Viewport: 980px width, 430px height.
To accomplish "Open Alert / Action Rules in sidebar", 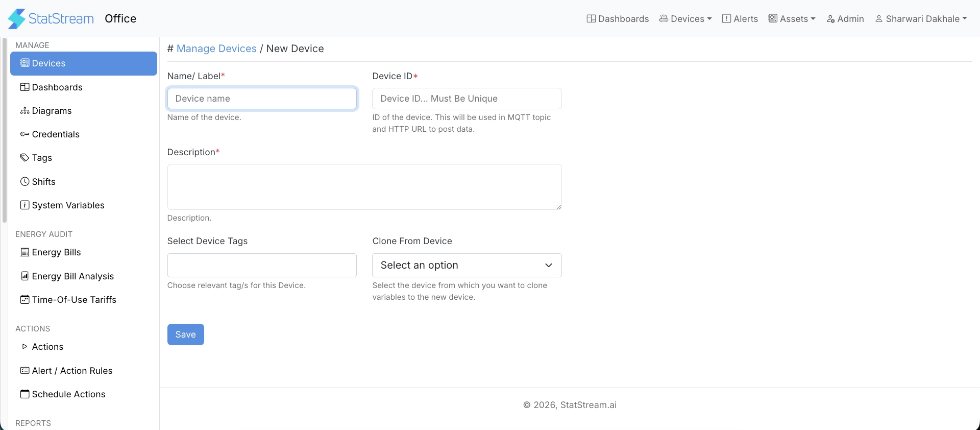I will pos(84,371).
